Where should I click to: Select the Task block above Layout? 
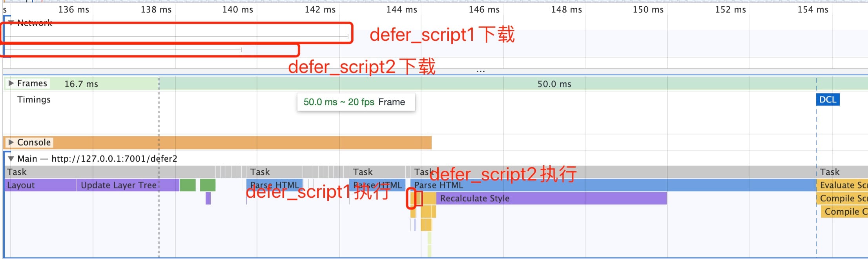click(x=78, y=172)
